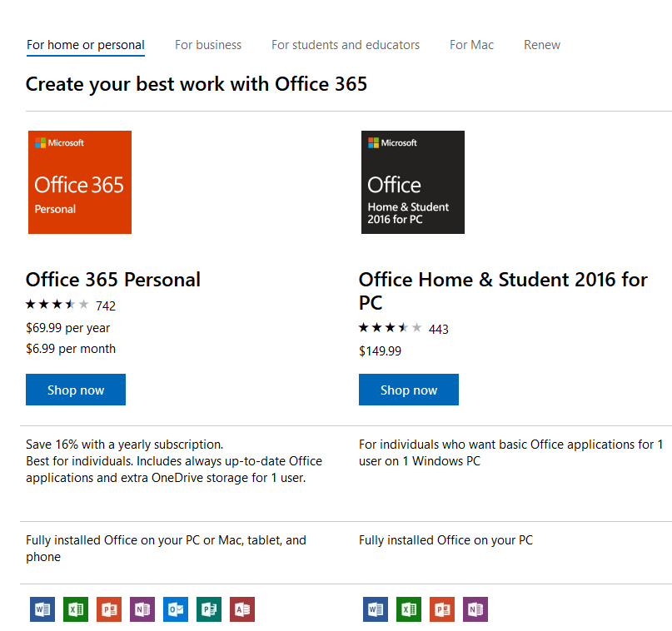Screen dimensions: 672x631
Task: Click the $69.99 per year price
Action: point(67,328)
